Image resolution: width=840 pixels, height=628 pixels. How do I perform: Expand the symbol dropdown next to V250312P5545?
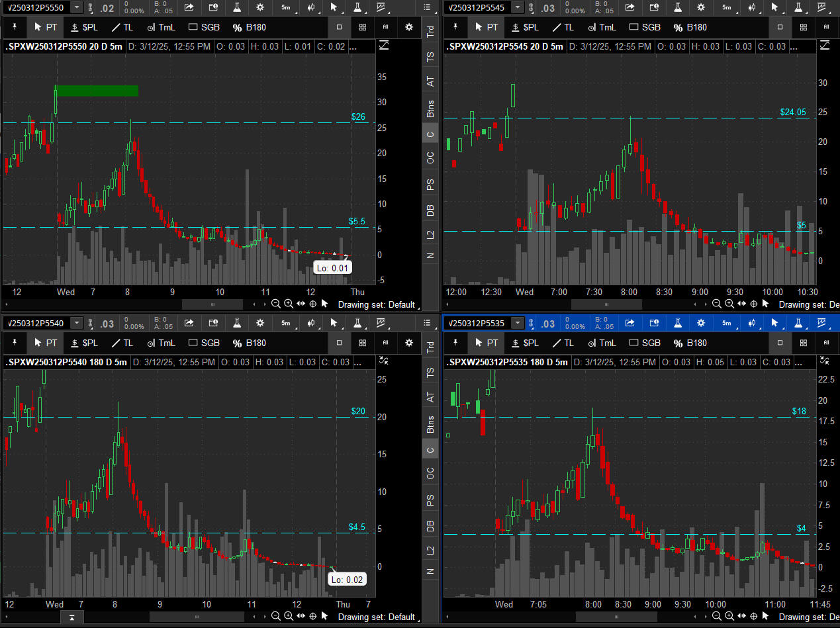(518, 7)
